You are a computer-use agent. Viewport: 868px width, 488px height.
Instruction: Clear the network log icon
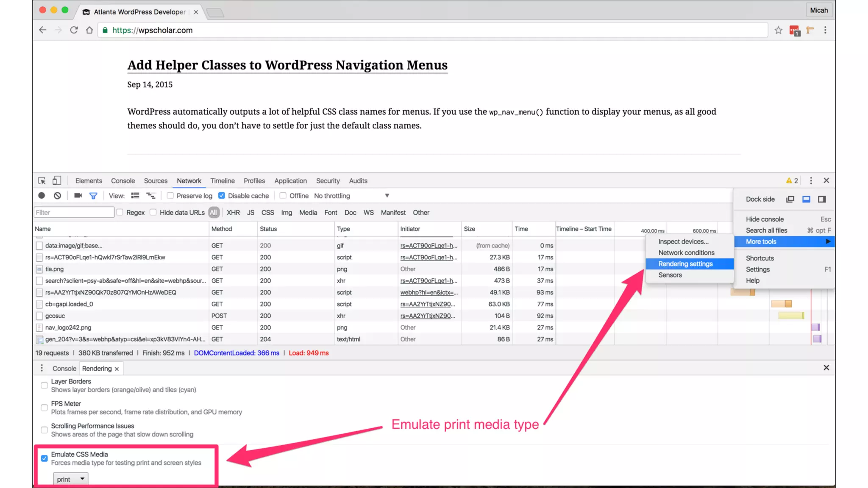coord(57,196)
